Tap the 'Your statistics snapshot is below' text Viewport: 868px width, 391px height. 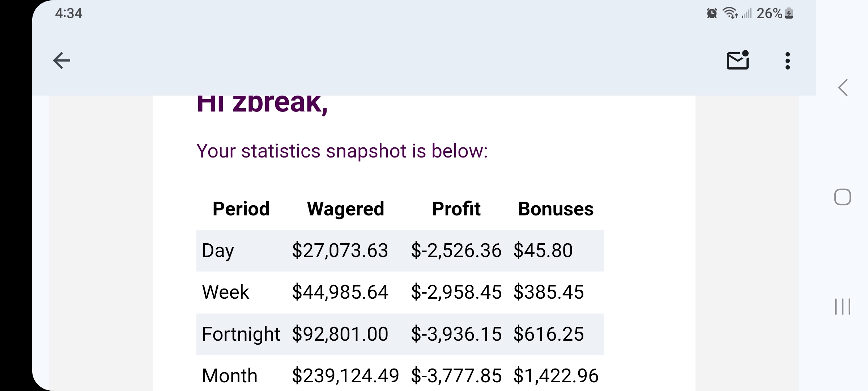(342, 151)
